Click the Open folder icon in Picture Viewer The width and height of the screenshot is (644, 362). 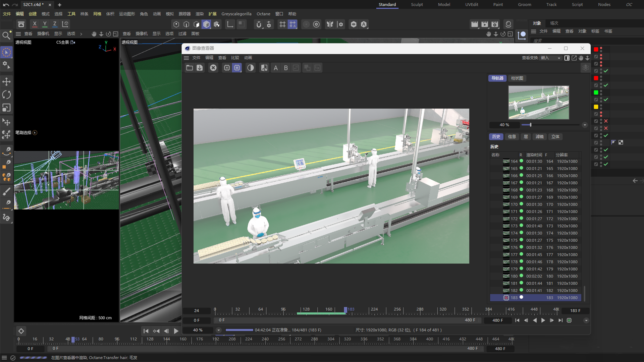coord(190,68)
